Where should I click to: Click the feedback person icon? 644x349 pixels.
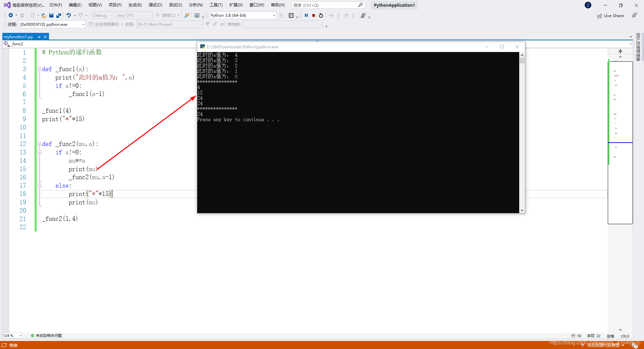pyautogui.click(x=635, y=15)
